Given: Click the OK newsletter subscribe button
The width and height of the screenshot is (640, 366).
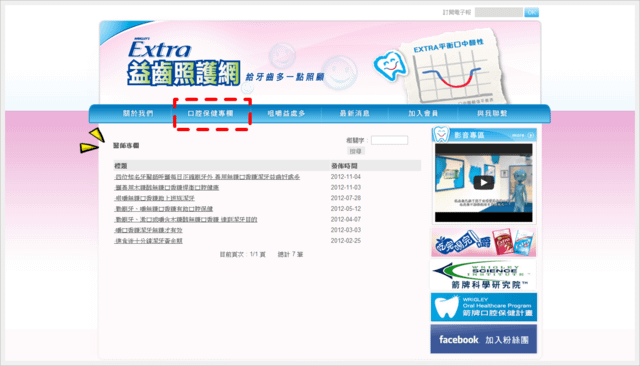Looking at the screenshot, I should pyautogui.click(x=531, y=12).
